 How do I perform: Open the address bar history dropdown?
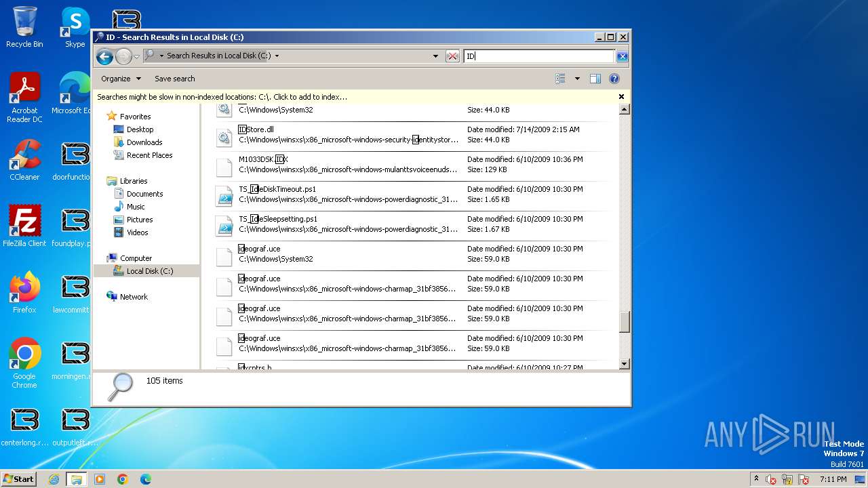click(x=435, y=56)
